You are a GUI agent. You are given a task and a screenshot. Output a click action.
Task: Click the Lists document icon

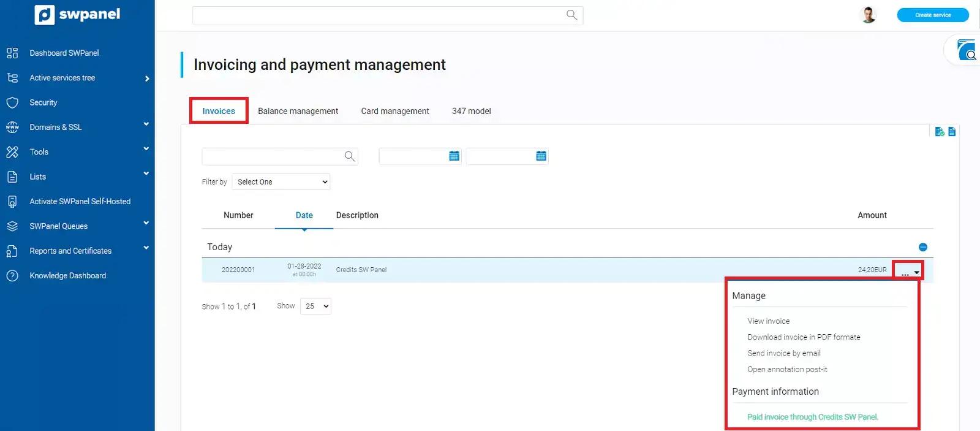[12, 177]
